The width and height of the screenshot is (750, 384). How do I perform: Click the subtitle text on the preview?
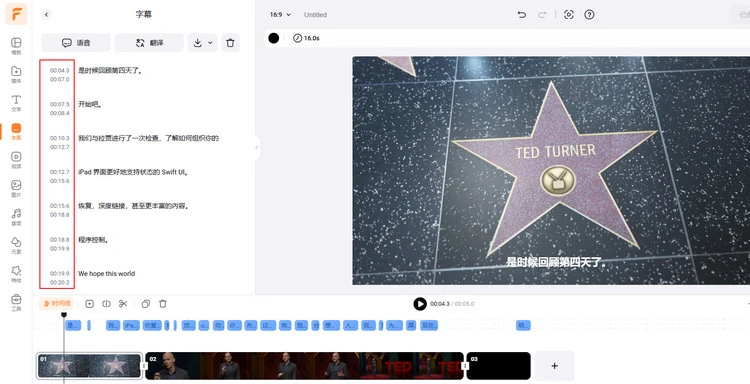pyautogui.click(x=556, y=262)
